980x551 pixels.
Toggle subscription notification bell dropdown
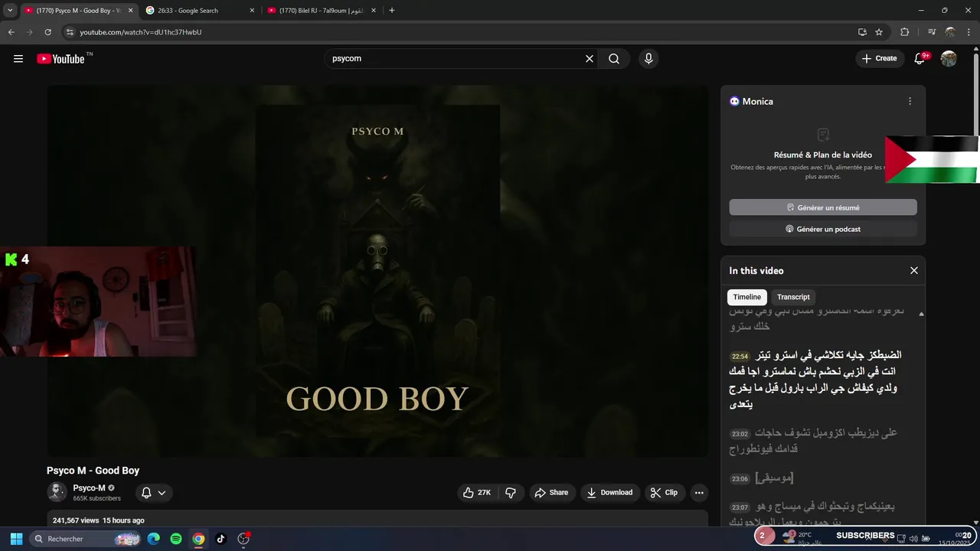(154, 493)
